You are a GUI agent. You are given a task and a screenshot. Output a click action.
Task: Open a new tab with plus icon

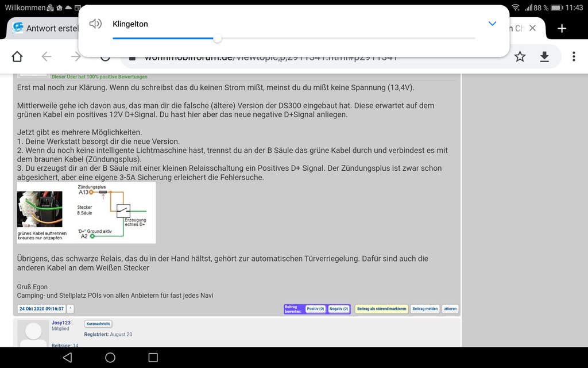(562, 28)
